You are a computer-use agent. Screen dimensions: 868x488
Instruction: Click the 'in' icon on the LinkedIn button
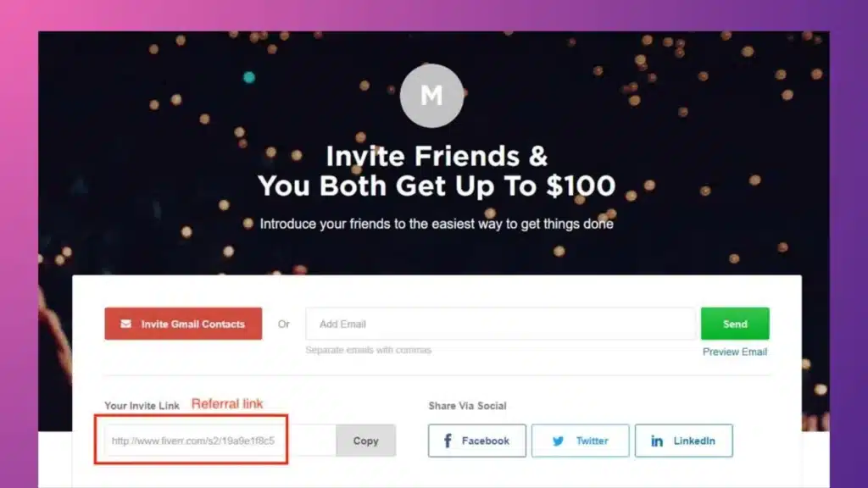point(656,440)
